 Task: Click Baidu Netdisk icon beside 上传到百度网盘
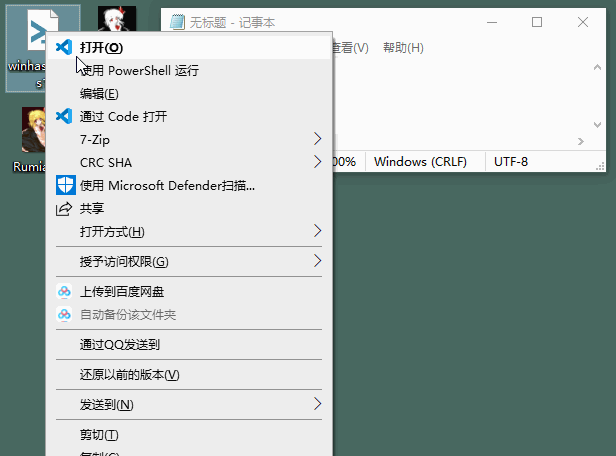[x=64, y=291]
